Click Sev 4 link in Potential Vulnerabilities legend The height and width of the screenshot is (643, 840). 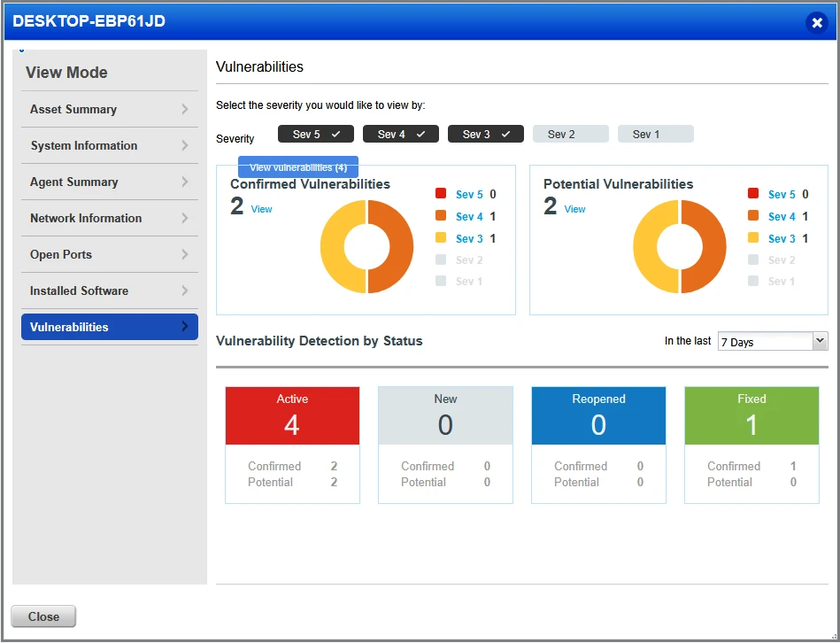[782, 216]
